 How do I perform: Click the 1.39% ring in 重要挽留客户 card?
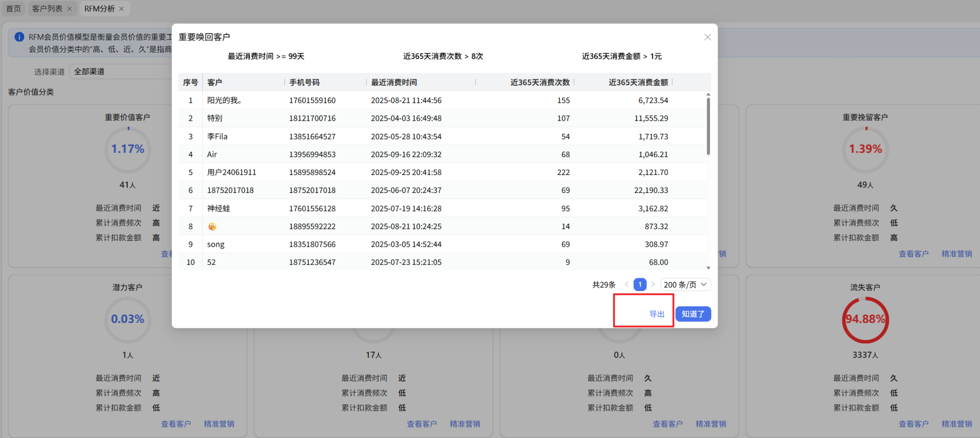tap(865, 149)
